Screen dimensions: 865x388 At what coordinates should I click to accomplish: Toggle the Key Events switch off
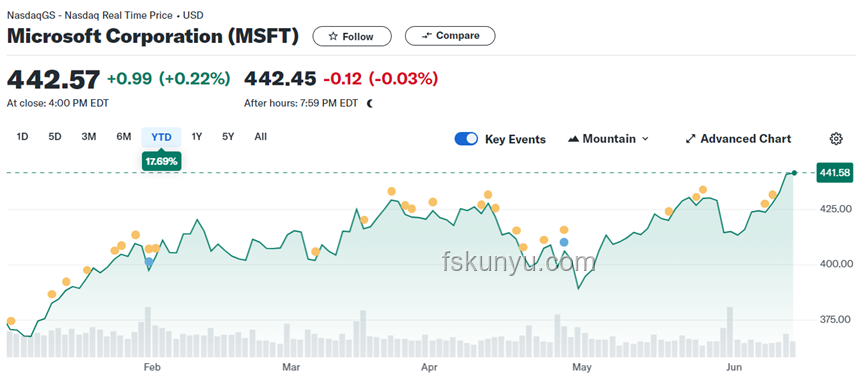pos(466,139)
